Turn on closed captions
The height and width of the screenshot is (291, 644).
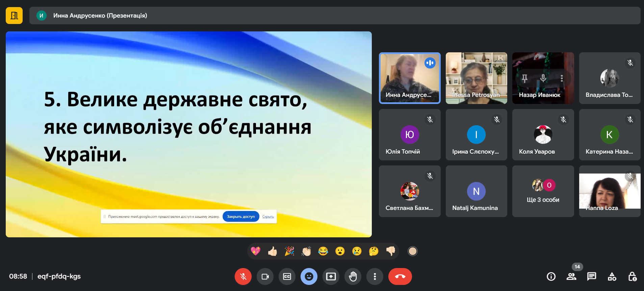coord(287,276)
